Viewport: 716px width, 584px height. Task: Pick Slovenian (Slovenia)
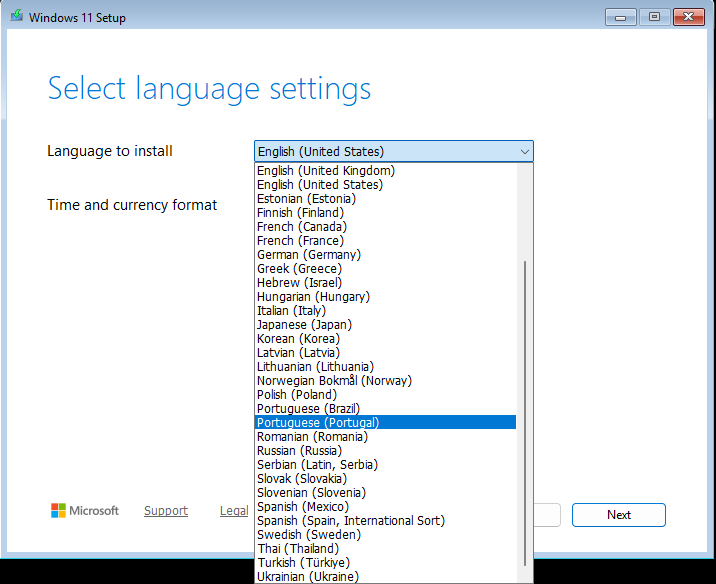tap(385, 493)
